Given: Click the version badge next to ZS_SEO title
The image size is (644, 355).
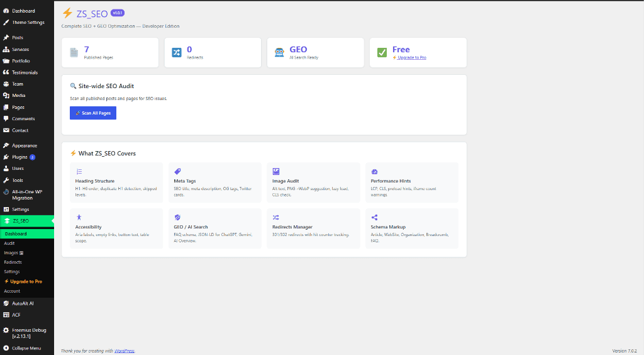Looking at the screenshot, I should 118,13.
